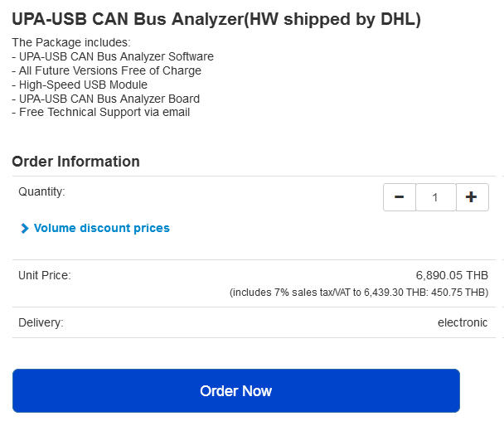Click "The Package includes:" text
Image resolution: width=504 pixels, height=421 pixels.
71,42
